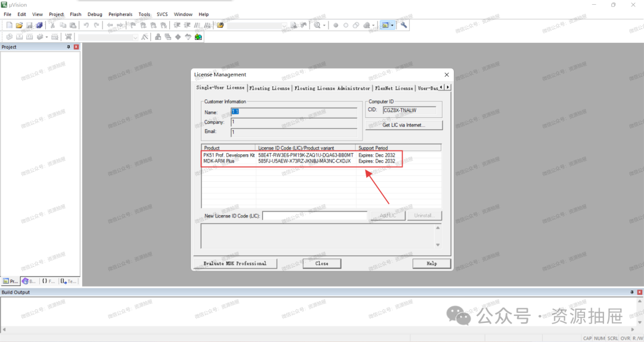The height and width of the screenshot is (342, 644).
Task: Click the Comment selection icon
Action: 197,25
